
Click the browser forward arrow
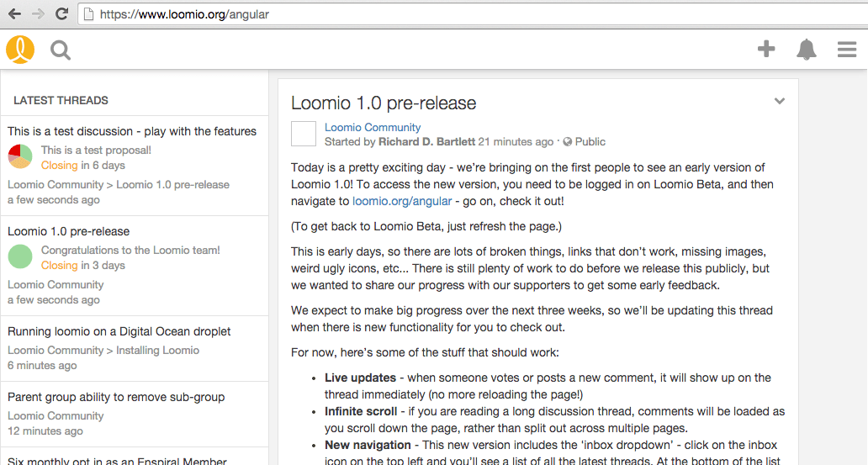(38, 14)
